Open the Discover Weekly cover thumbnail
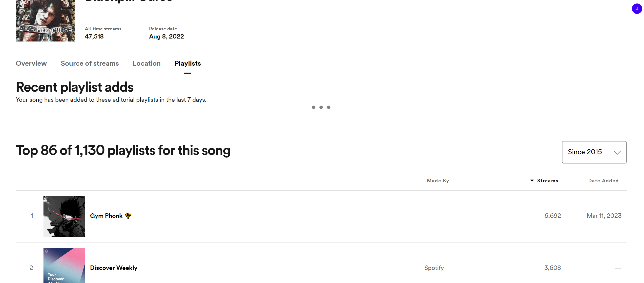644x283 pixels. click(x=64, y=265)
